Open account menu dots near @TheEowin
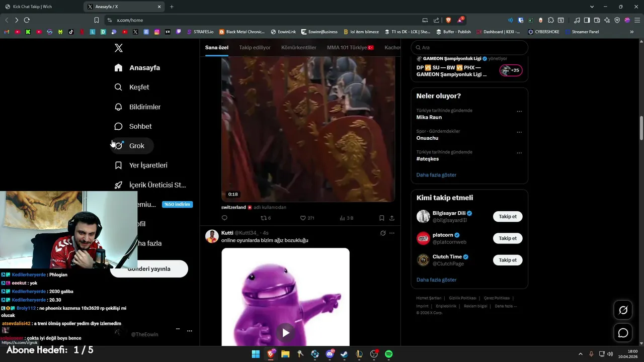 coord(190,331)
